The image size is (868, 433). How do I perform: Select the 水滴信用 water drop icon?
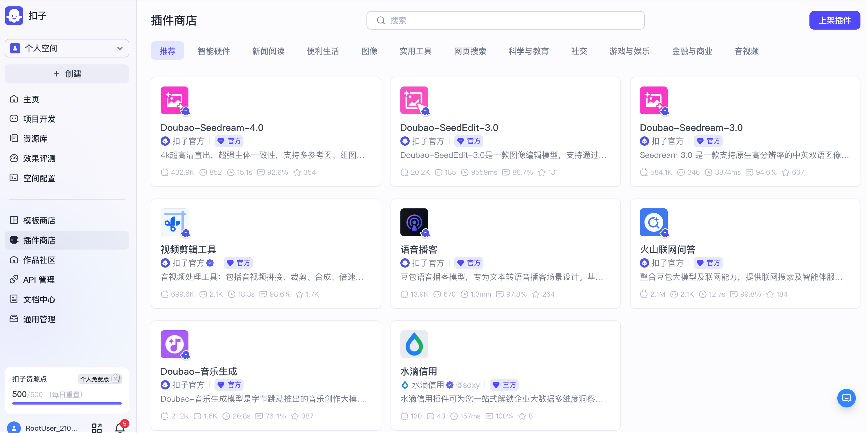(x=414, y=344)
